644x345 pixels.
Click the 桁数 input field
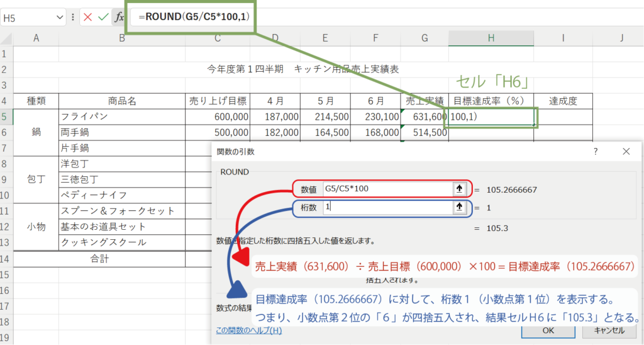tap(387, 207)
